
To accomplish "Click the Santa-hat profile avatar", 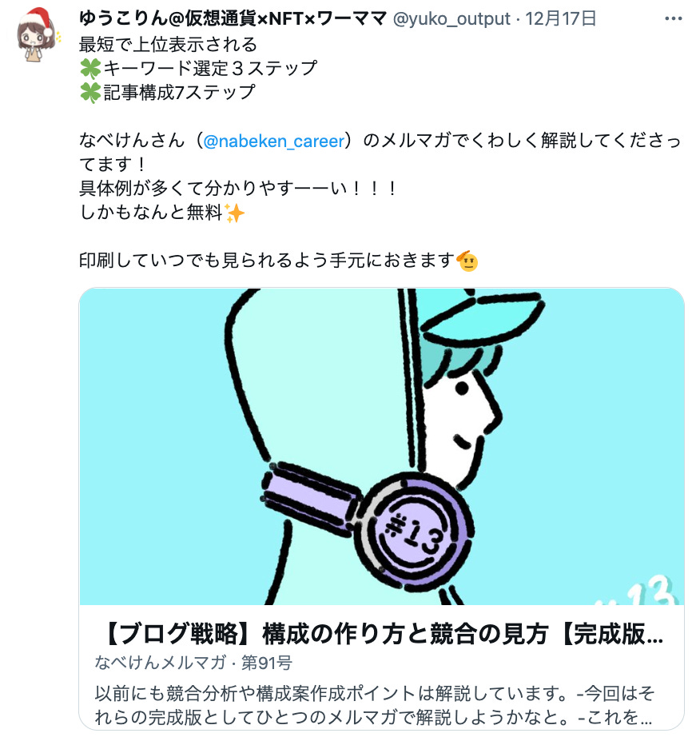I will [x=37, y=35].
